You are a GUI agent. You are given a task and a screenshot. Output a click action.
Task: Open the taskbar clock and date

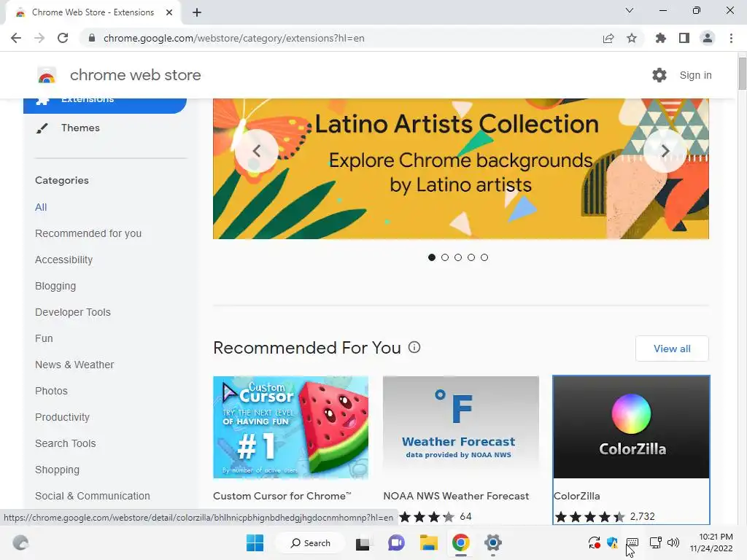712,542
